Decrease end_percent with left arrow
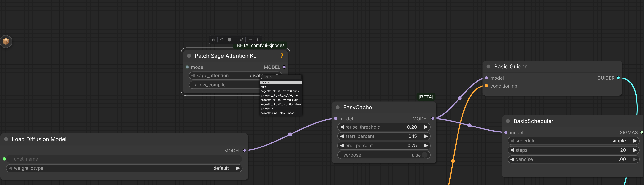The image size is (644, 185). tap(342, 145)
